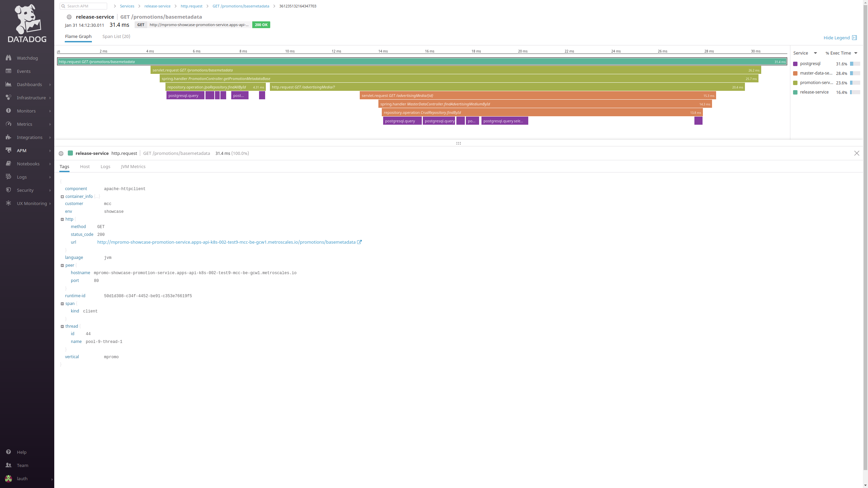Close the span details panel
The image size is (868, 488).
click(857, 153)
